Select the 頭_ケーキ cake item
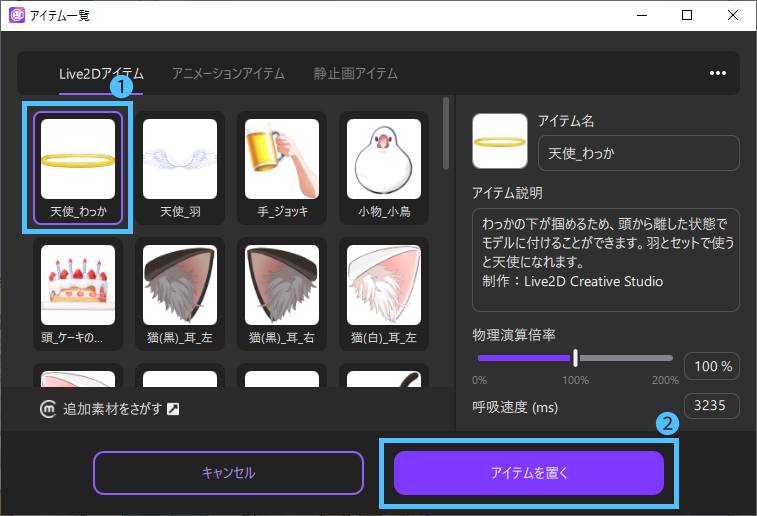Image resolution: width=757 pixels, height=516 pixels. pos(79,293)
